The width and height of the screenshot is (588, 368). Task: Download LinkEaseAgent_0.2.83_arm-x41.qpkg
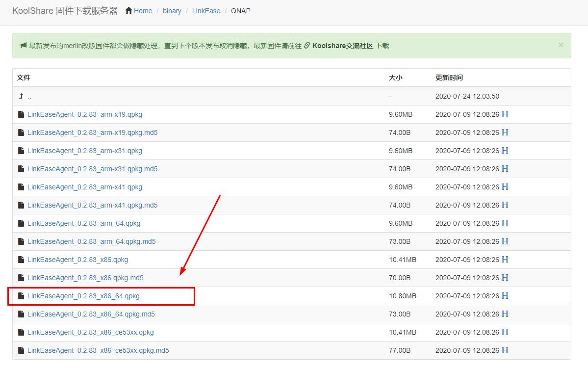pyautogui.click(x=85, y=187)
